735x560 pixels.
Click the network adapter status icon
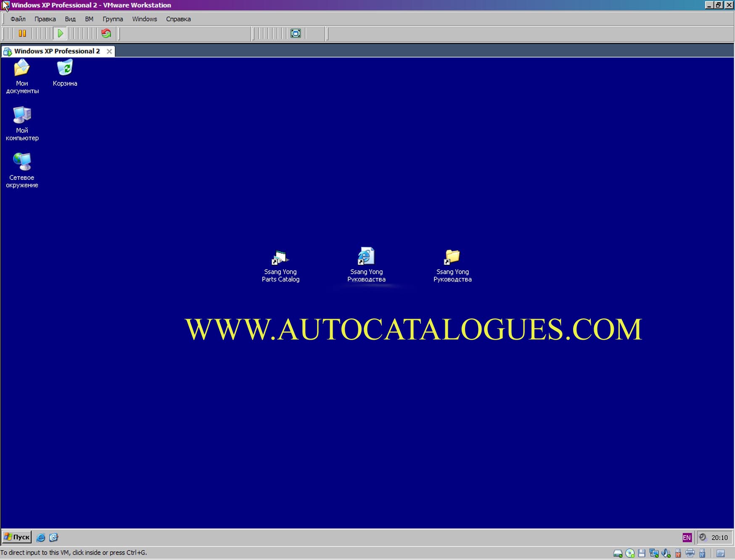coord(654,553)
